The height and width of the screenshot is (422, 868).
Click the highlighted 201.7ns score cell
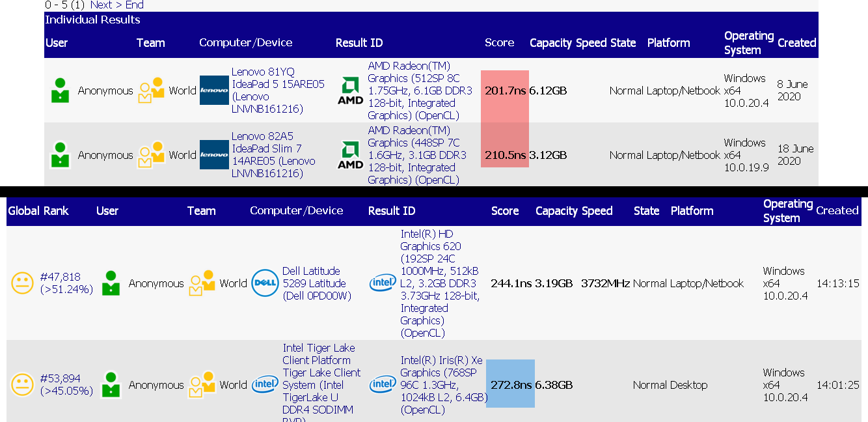[505, 91]
